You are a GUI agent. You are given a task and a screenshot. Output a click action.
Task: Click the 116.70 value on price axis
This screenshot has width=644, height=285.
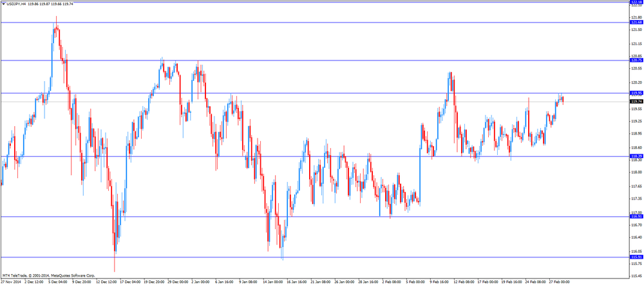pyautogui.click(x=637, y=225)
